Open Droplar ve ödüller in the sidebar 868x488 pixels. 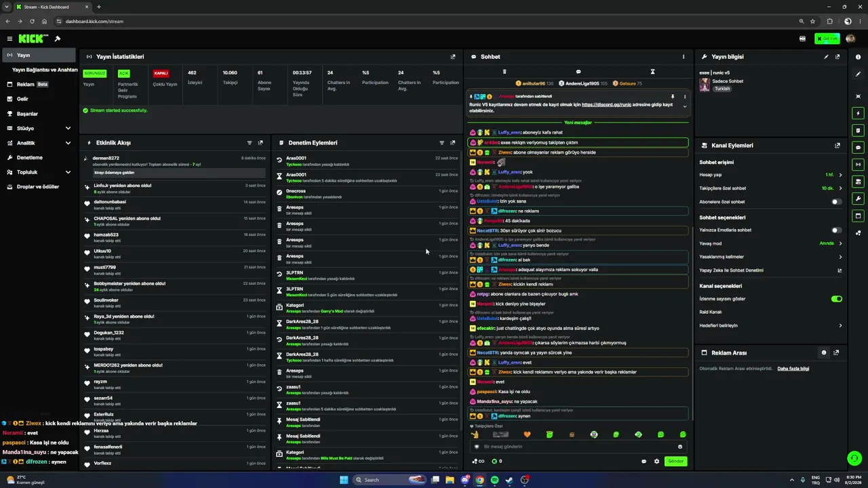click(x=39, y=186)
